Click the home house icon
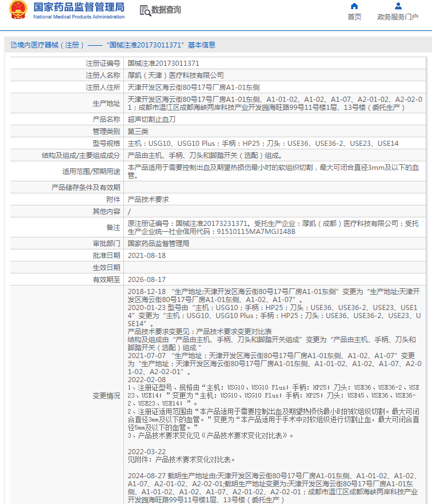The width and height of the screenshot is (432, 504). 354,6
